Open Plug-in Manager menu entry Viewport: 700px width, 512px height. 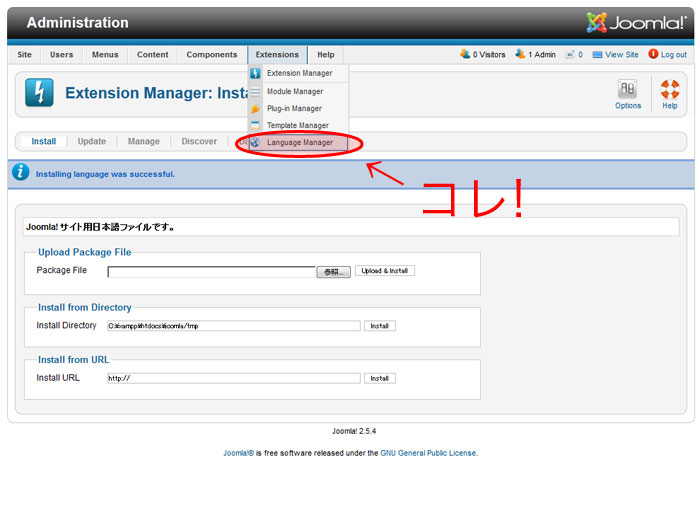pos(294,108)
